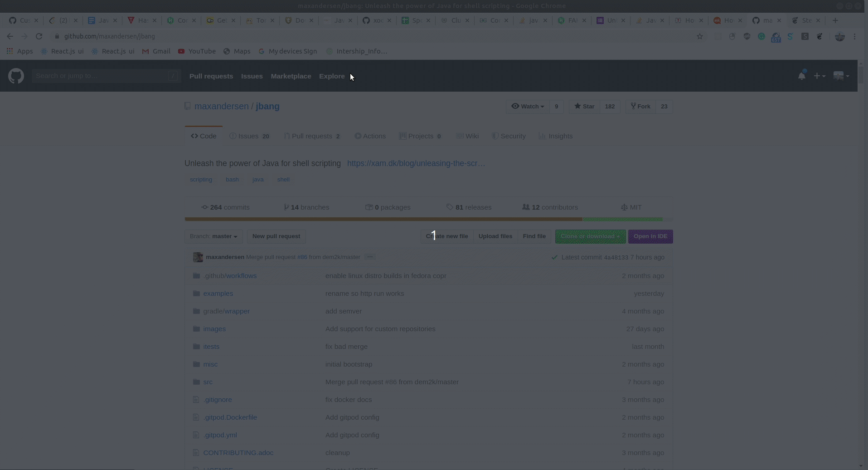Open the Security tab
This screenshot has width=868, height=470.
tap(509, 136)
